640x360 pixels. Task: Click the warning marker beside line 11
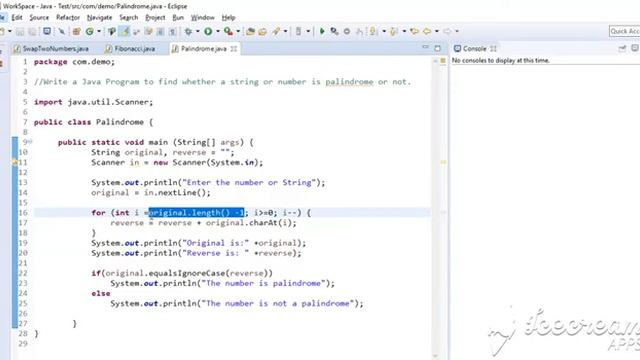(x=15, y=162)
